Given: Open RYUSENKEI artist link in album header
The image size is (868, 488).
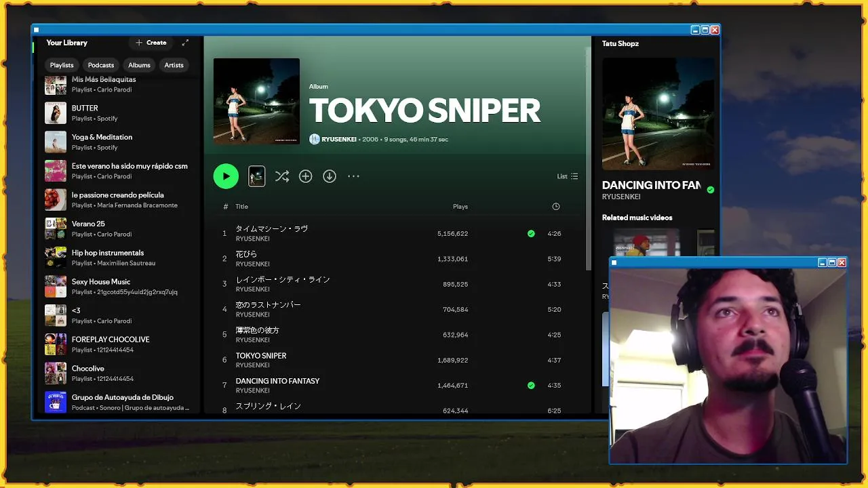Looking at the screenshot, I should pyautogui.click(x=339, y=139).
